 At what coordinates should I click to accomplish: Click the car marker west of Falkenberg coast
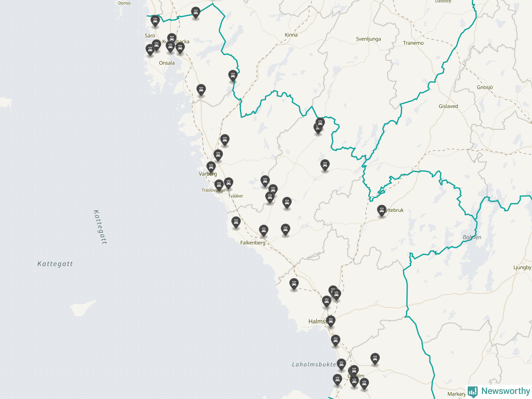pyautogui.click(x=236, y=223)
